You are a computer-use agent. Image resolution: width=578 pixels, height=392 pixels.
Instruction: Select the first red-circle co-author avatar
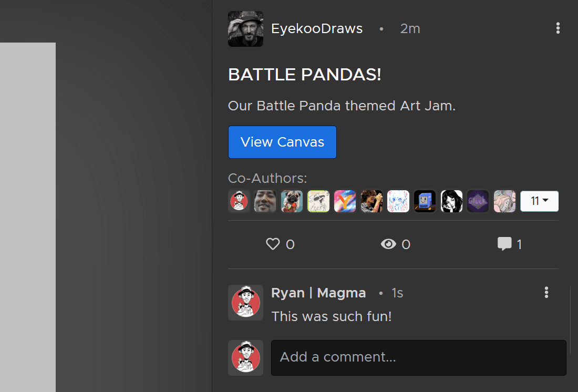(x=239, y=201)
